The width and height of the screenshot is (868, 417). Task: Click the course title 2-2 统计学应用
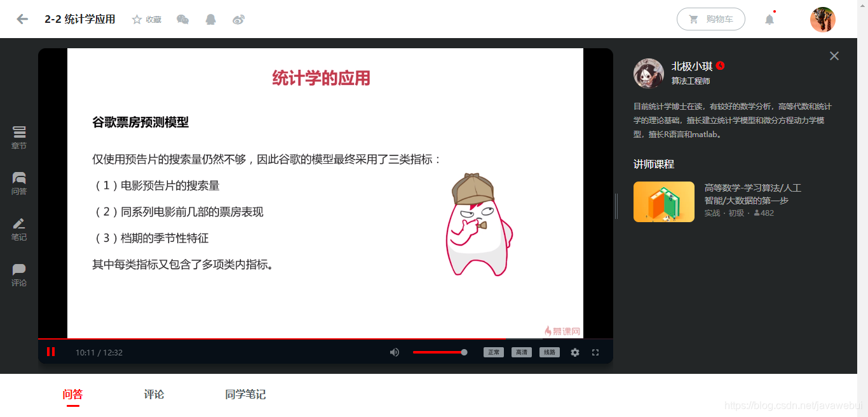[80, 19]
